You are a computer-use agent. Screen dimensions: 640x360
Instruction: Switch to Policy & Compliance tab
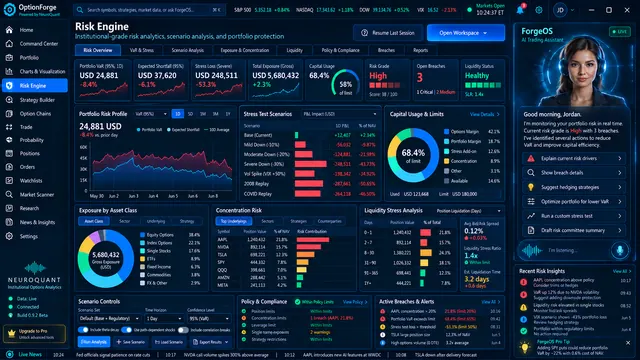click(340, 50)
